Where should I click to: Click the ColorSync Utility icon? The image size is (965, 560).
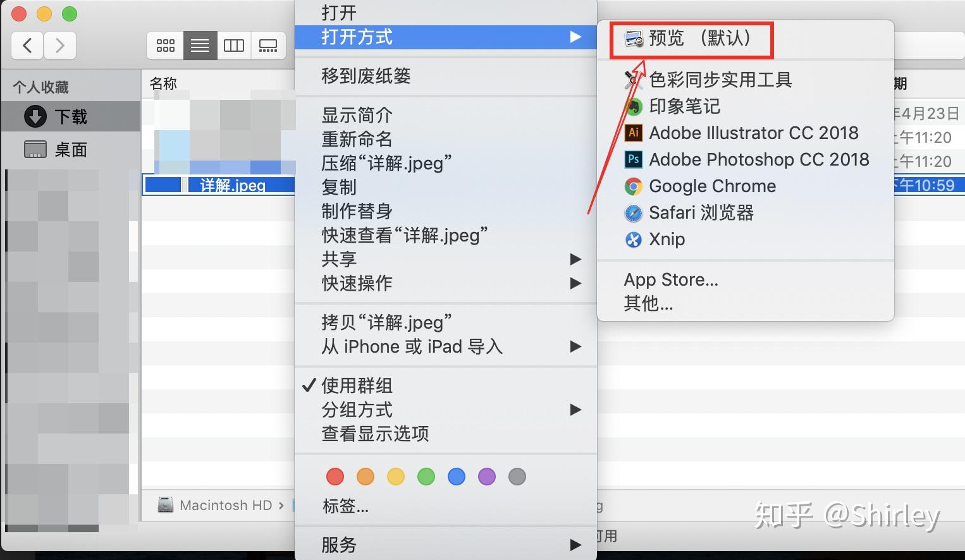(634, 80)
